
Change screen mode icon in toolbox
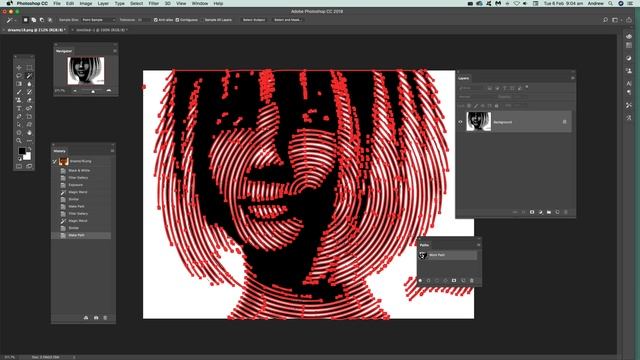pos(29,166)
